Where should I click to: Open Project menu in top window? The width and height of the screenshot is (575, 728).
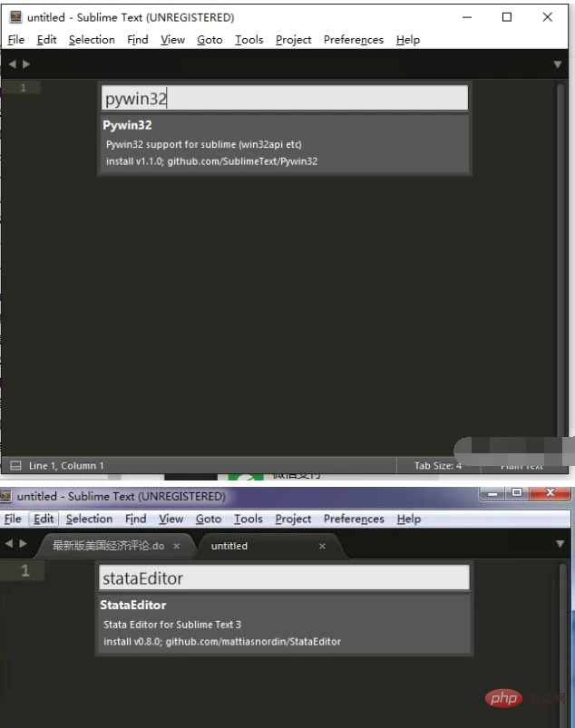(x=293, y=40)
